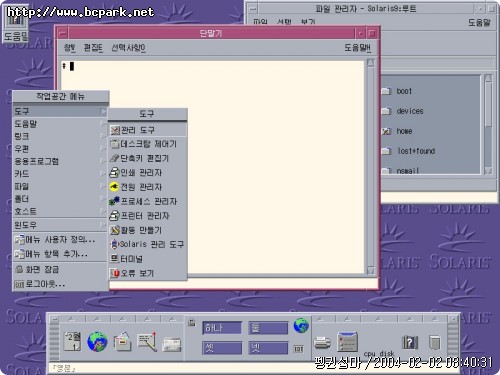This screenshot has height=375, width=500.
Task: Expand the 파일 submenu in the workspace menu
Action: click(x=60, y=186)
